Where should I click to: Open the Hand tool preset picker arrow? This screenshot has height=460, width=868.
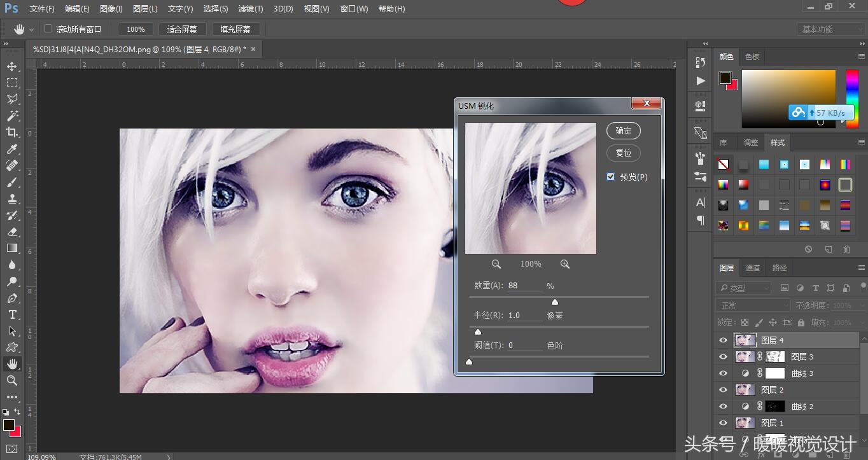coord(31,29)
